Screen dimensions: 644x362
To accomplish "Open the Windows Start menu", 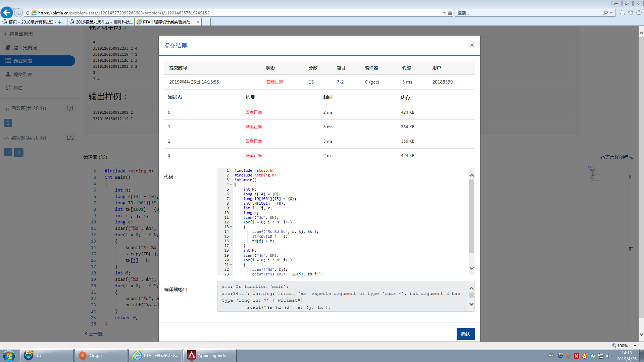I will (x=9, y=355).
